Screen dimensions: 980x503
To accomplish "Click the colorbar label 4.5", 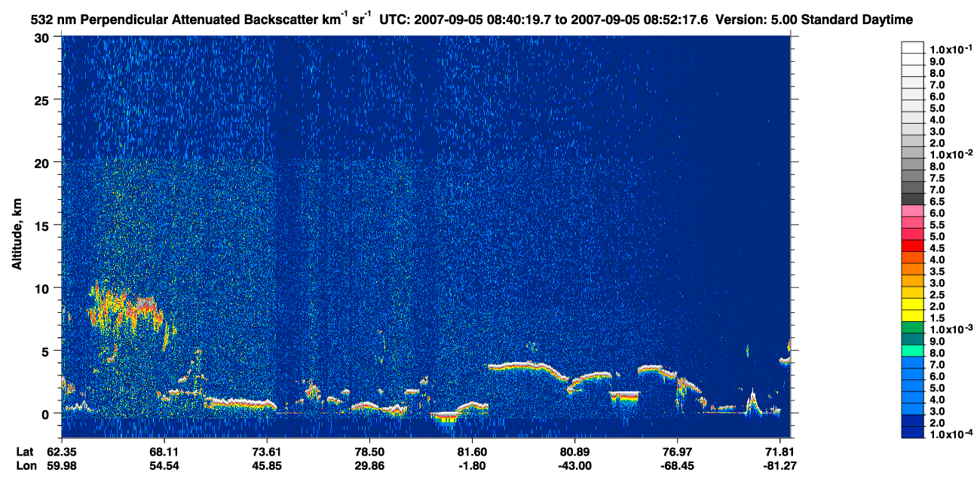I will point(938,248).
